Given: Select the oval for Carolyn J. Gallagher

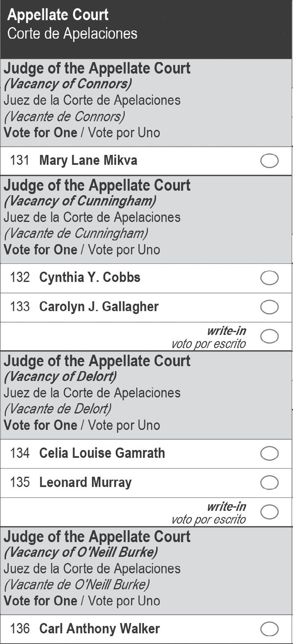Looking at the screenshot, I should (x=270, y=307).
